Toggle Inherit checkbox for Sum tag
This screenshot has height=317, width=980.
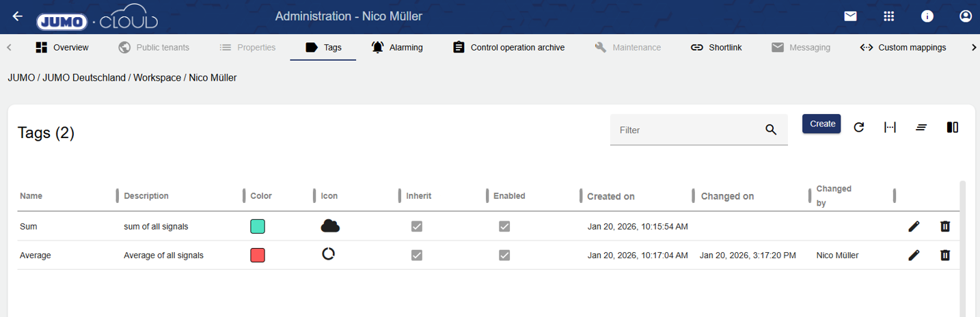click(416, 226)
